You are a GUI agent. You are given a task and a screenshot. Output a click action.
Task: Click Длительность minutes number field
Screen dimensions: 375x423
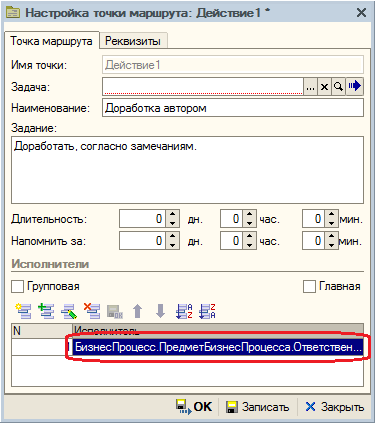(x=313, y=219)
